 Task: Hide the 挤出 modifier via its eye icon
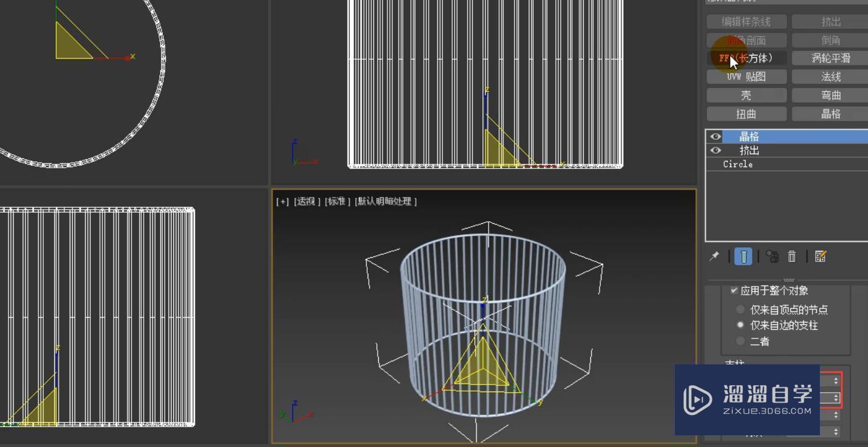point(716,150)
